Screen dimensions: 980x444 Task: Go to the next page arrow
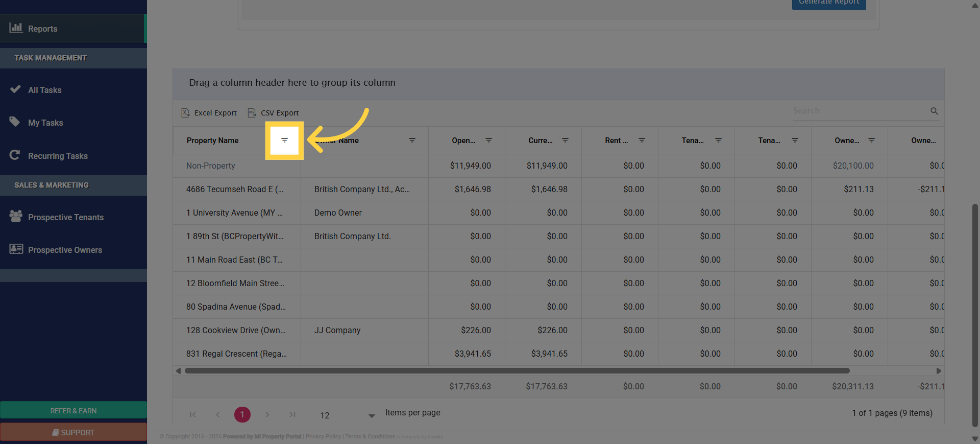click(267, 415)
